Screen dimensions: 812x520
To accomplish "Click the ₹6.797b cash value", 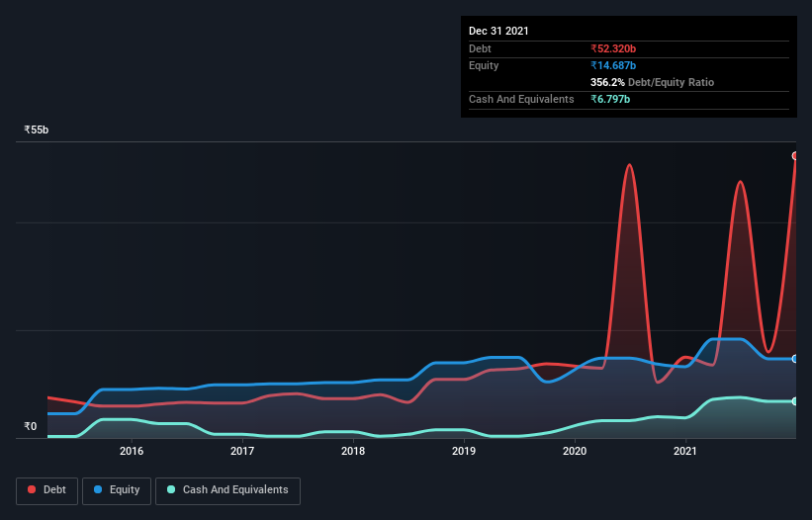I will (610, 99).
